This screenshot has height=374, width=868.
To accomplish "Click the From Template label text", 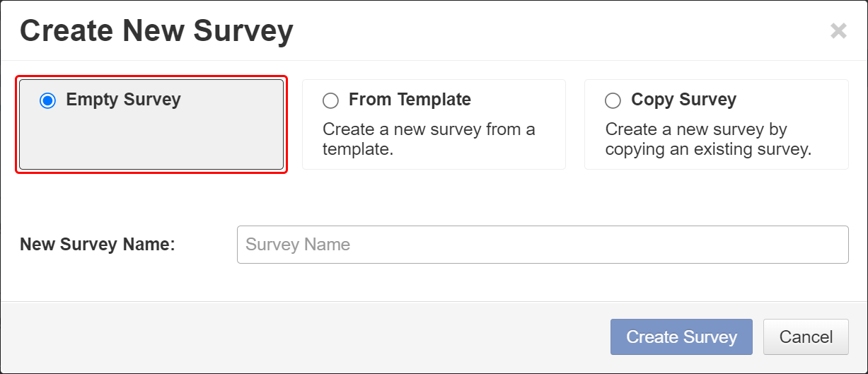I will pyautogui.click(x=410, y=100).
